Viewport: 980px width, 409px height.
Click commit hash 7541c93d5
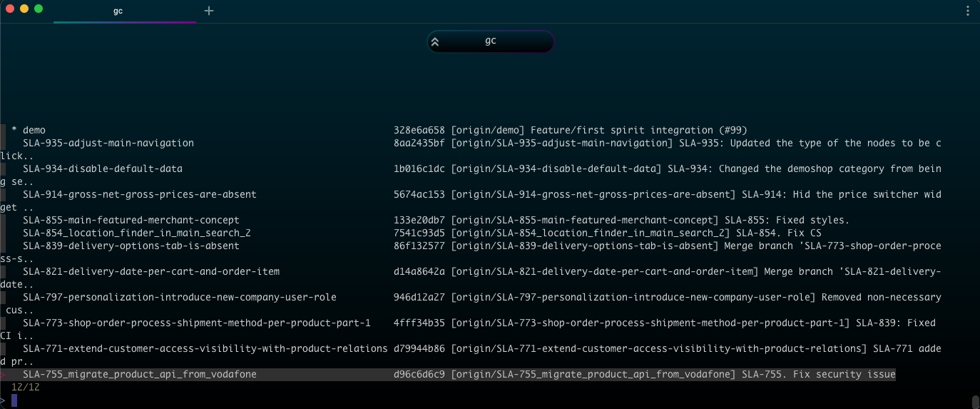419,233
